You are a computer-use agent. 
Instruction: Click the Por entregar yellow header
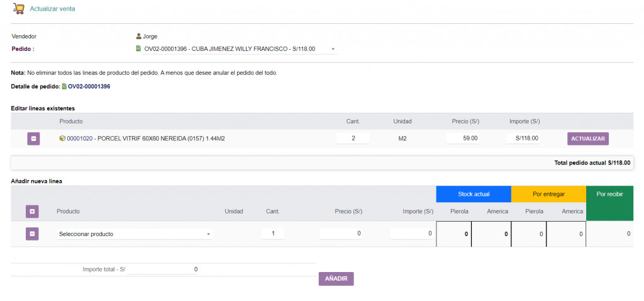pyautogui.click(x=548, y=194)
